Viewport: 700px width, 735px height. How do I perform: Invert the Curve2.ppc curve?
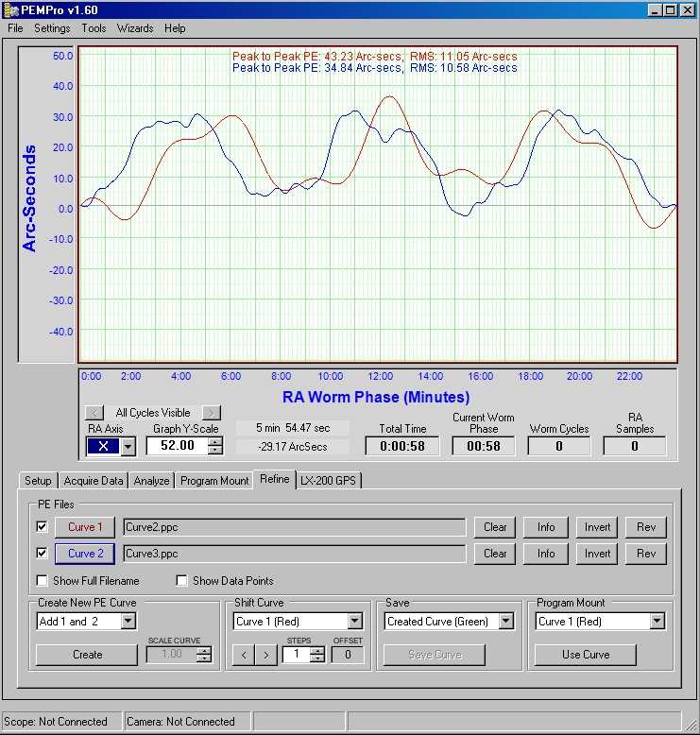(x=597, y=527)
